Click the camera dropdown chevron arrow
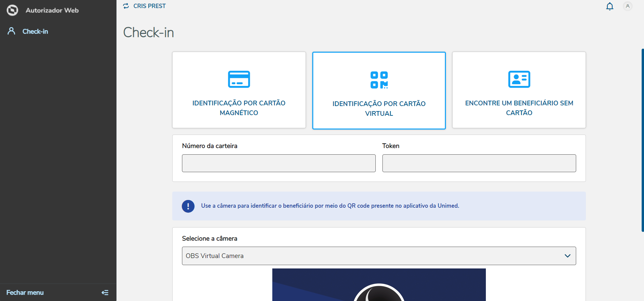This screenshot has height=301, width=644. pos(567,256)
